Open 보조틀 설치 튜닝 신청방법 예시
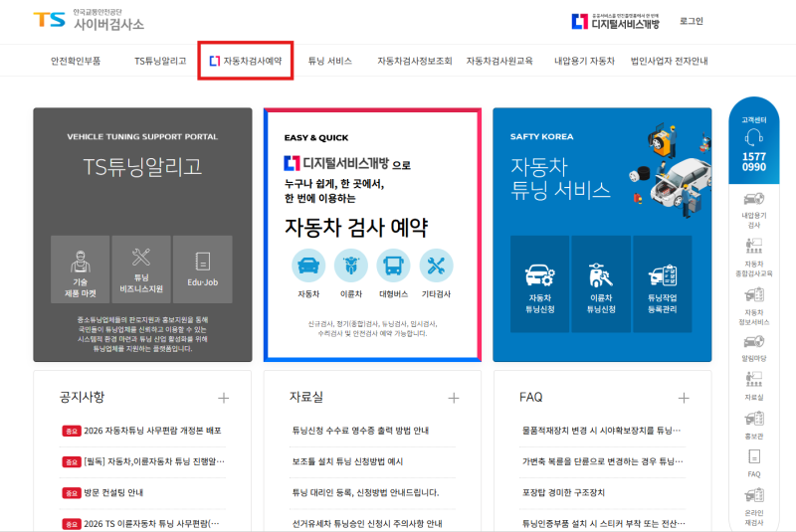 point(347,461)
